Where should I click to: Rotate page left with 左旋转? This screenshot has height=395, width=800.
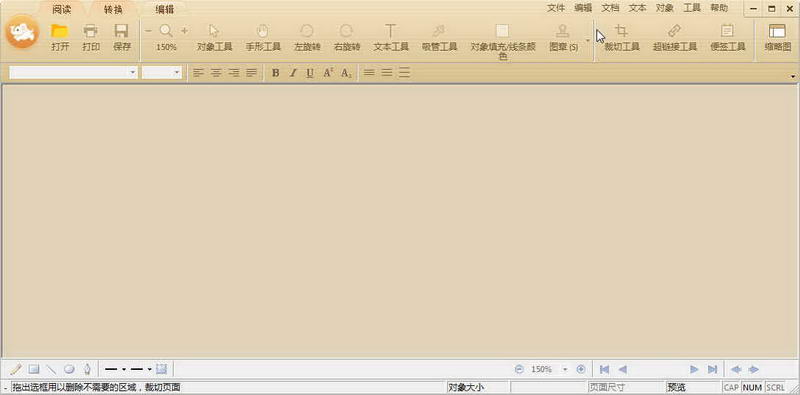coord(307,38)
